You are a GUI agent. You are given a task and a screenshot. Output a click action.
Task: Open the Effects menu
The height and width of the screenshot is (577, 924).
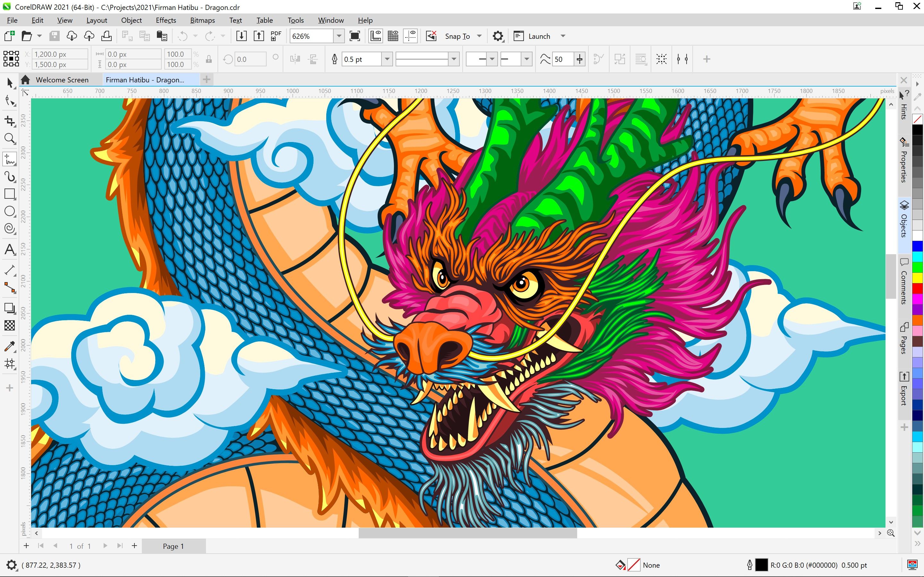click(165, 20)
